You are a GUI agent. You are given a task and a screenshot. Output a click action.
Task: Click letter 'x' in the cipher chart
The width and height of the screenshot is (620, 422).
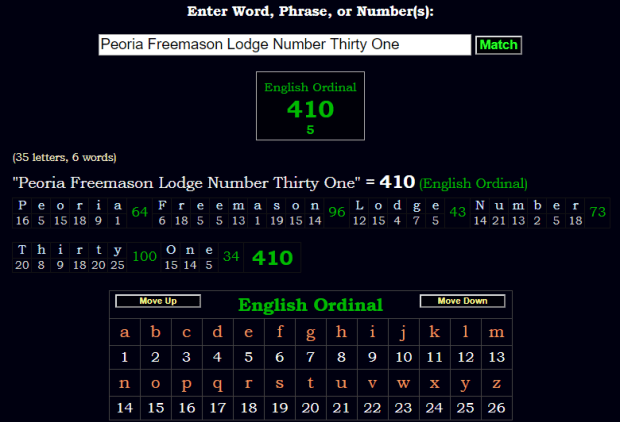pos(435,383)
